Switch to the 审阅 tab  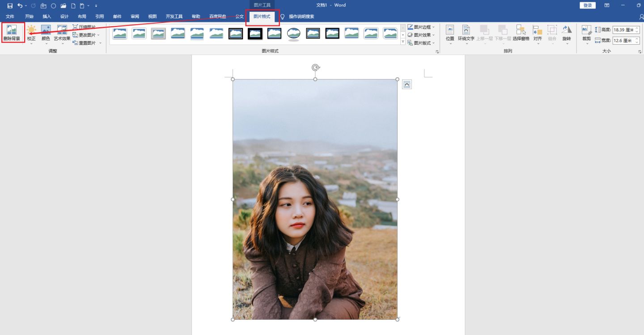pos(135,17)
